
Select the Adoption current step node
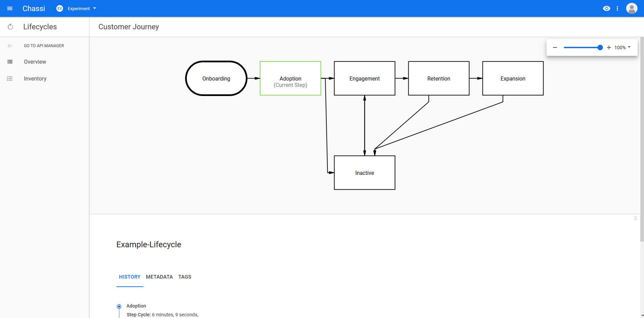(x=290, y=78)
